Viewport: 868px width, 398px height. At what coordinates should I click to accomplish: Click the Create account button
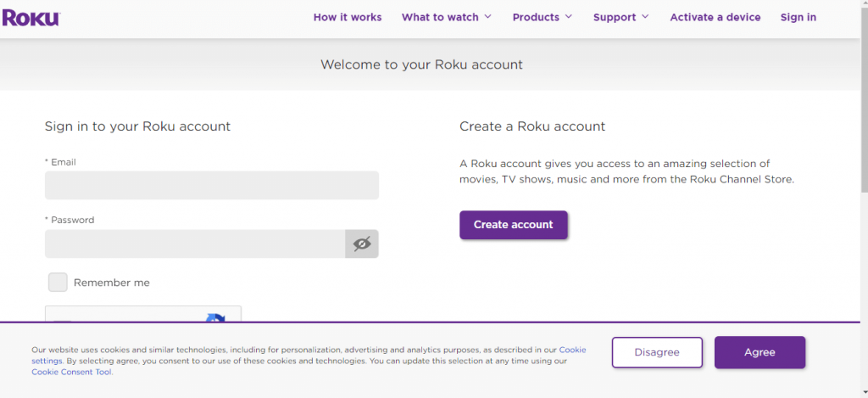(513, 225)
